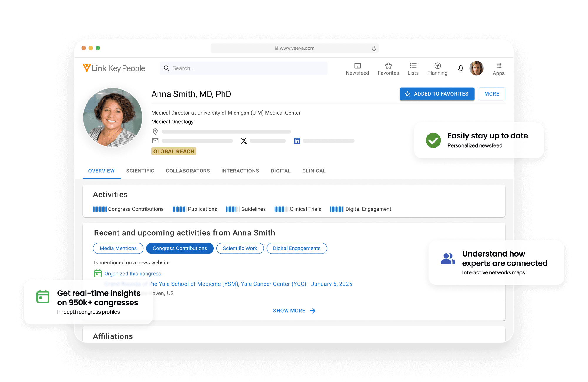Toggle Added to Favorites button
588x382 pixels.
click(437, 94)
